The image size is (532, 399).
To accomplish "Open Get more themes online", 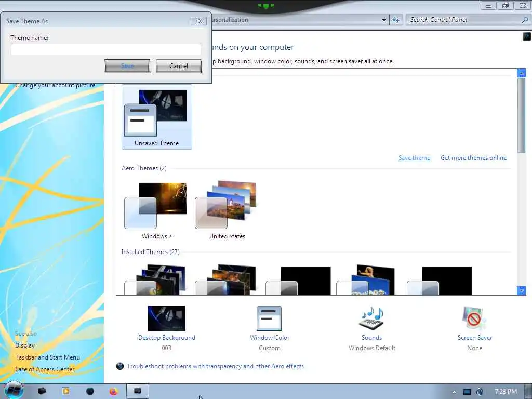I will [473, 158].
